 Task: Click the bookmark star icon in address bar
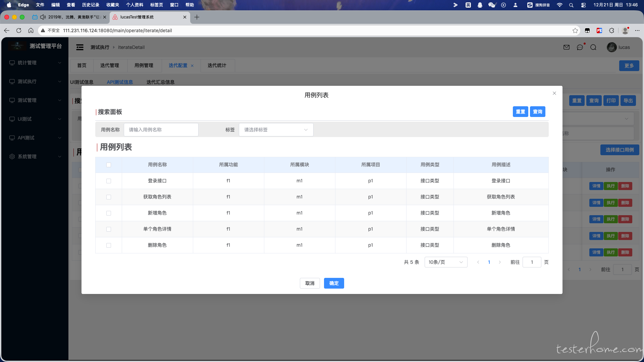[575, 31]
